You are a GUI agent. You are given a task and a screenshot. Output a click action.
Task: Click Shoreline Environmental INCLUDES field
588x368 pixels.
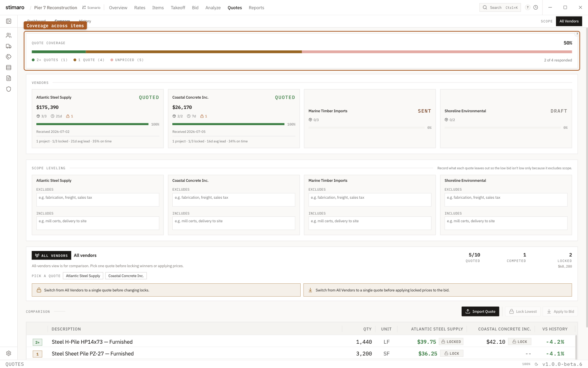click(x=506, y=223)
